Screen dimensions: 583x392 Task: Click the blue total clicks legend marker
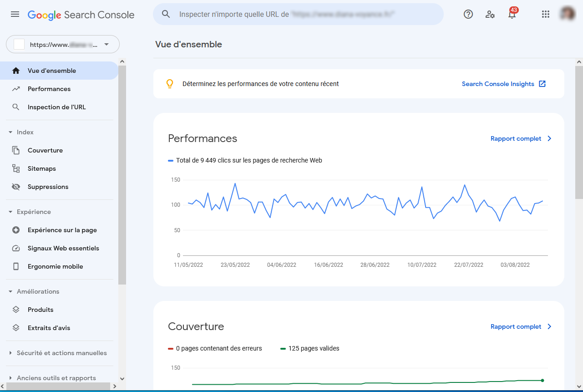point(171,160)
